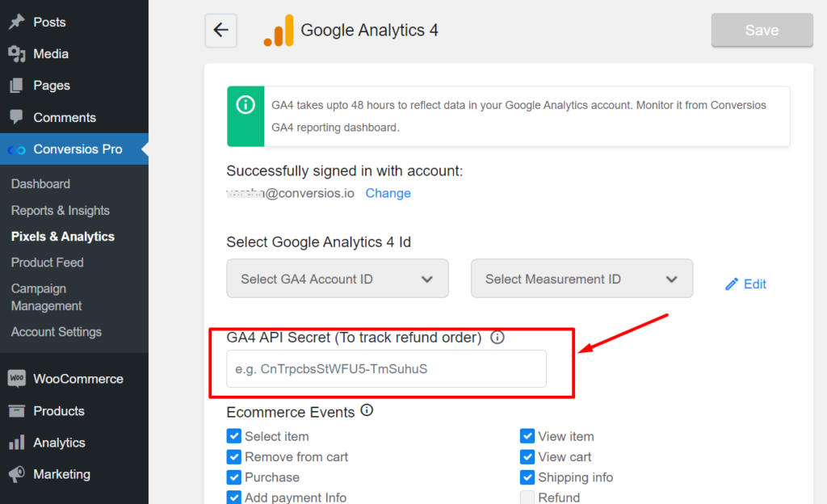The height and width of the screenshot is (504, 827).
Task: Go to Conversios Dashboard submenu
Action: 40,184
